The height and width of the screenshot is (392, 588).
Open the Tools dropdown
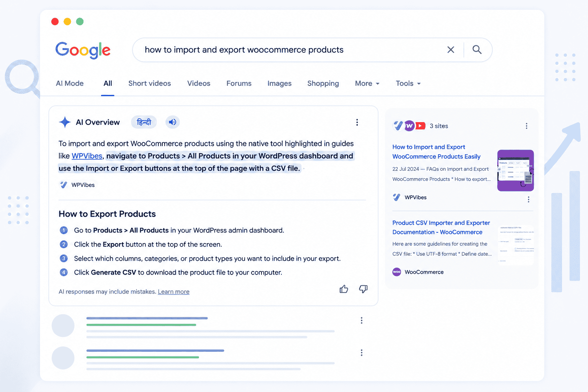click(408, 83)
